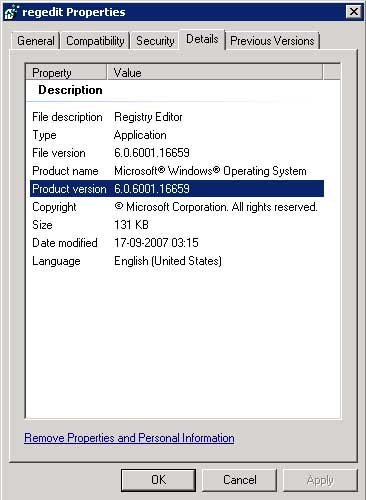Go to the Security tab
The width and height of the screenshot is (366, 500).
(155, 41)
